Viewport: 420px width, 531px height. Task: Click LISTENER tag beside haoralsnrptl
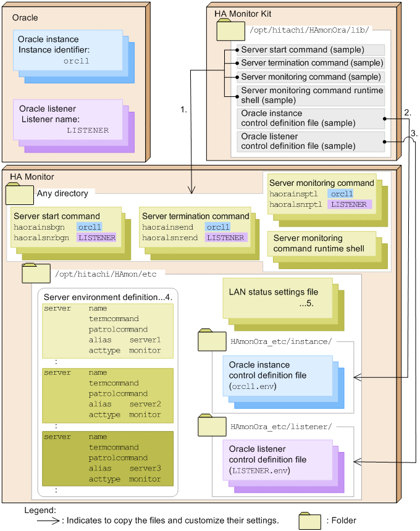(350, 204)
